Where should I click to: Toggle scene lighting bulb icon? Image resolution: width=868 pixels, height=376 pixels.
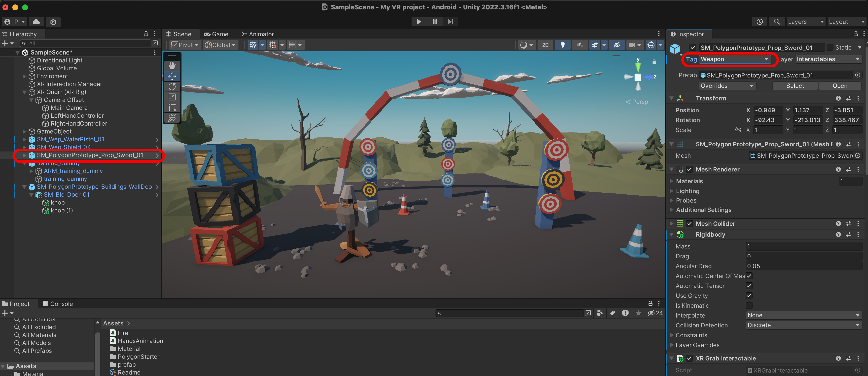pos(562,45)
